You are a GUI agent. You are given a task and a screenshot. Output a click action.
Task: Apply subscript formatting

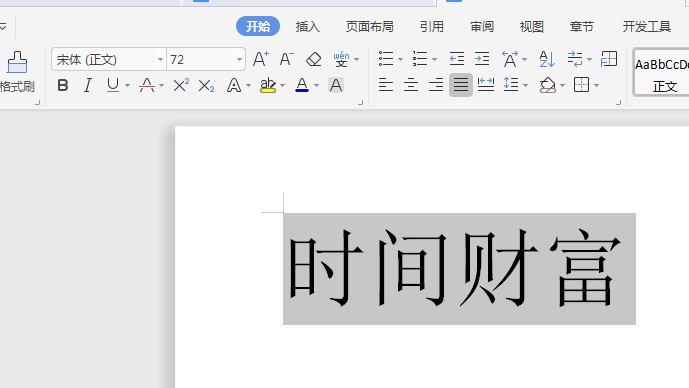click(x=206, y=85)
